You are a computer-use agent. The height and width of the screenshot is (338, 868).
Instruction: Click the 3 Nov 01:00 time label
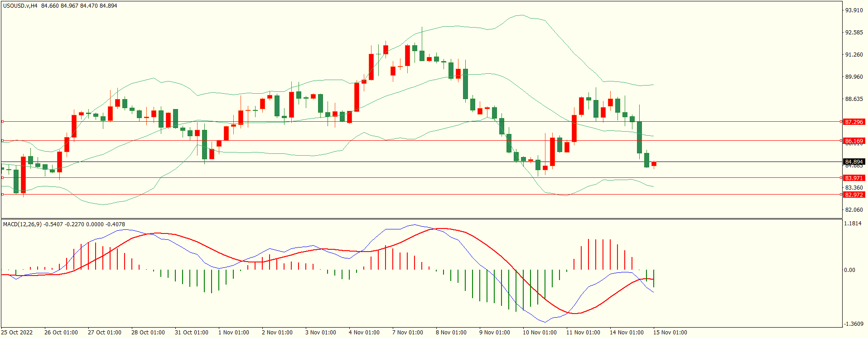pos(321,332)
